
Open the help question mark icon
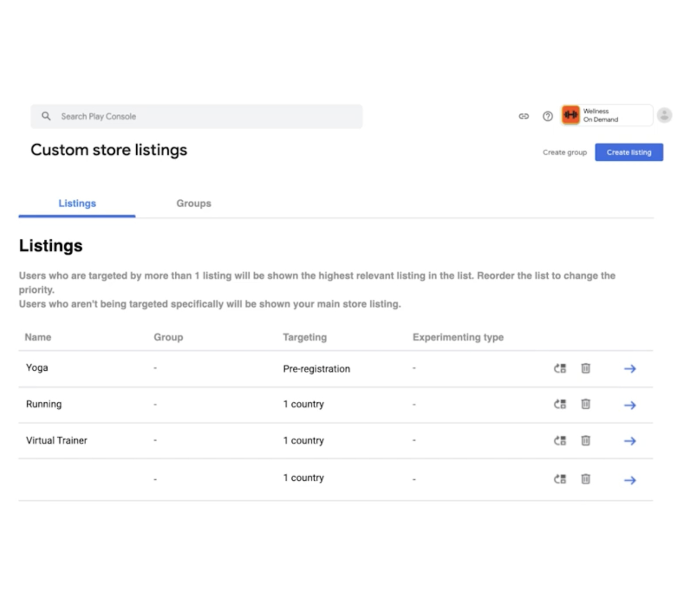point(548,116)
